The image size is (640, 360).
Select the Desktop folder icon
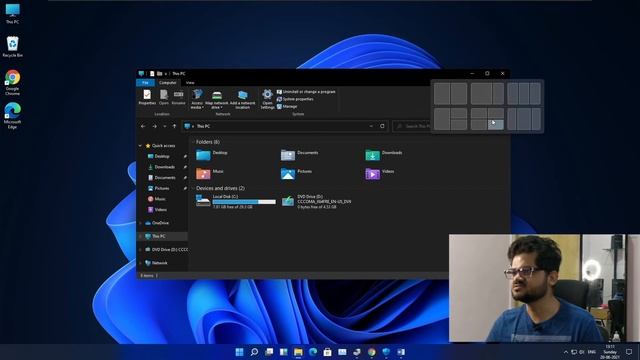pos(203,155)
